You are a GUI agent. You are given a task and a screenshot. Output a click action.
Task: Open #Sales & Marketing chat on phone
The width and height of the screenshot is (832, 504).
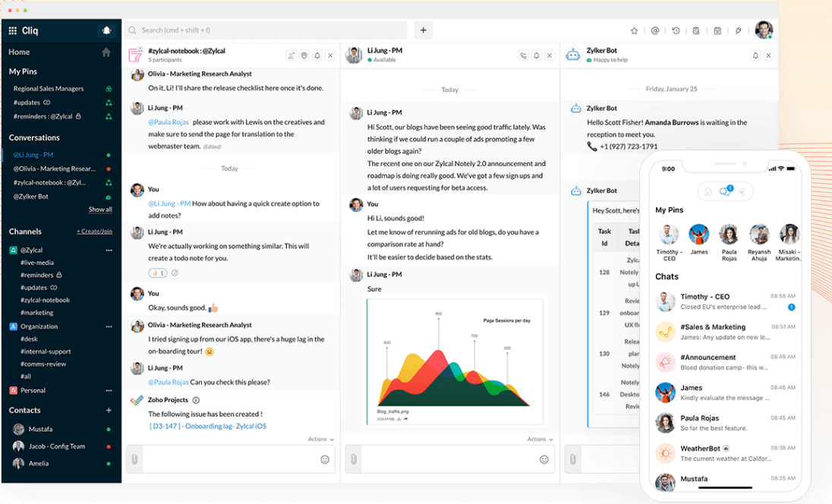click(725, 332)
